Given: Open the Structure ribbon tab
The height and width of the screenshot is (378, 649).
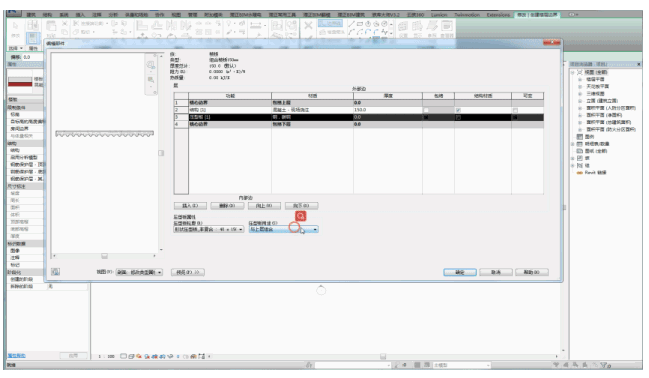Looking at the screenshot, I should point(48,15).
